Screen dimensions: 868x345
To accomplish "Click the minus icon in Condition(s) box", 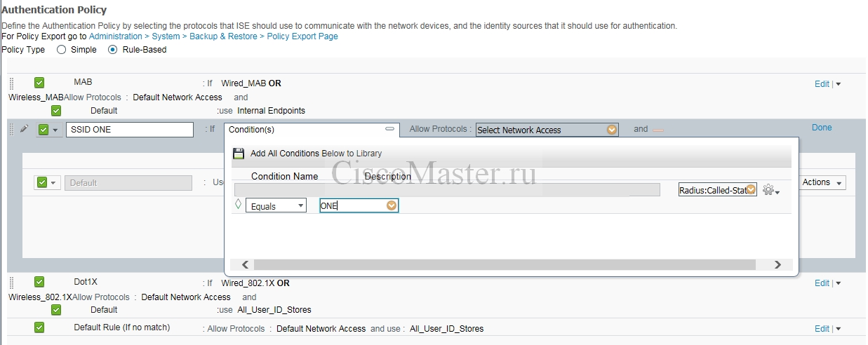I will [x=389, y=129].
